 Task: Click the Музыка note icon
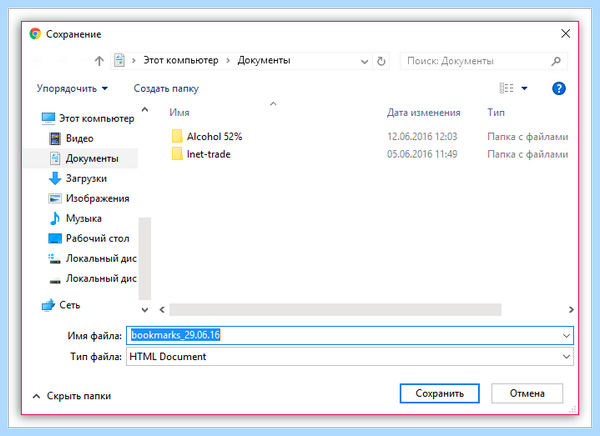click(x=55, y=218)
